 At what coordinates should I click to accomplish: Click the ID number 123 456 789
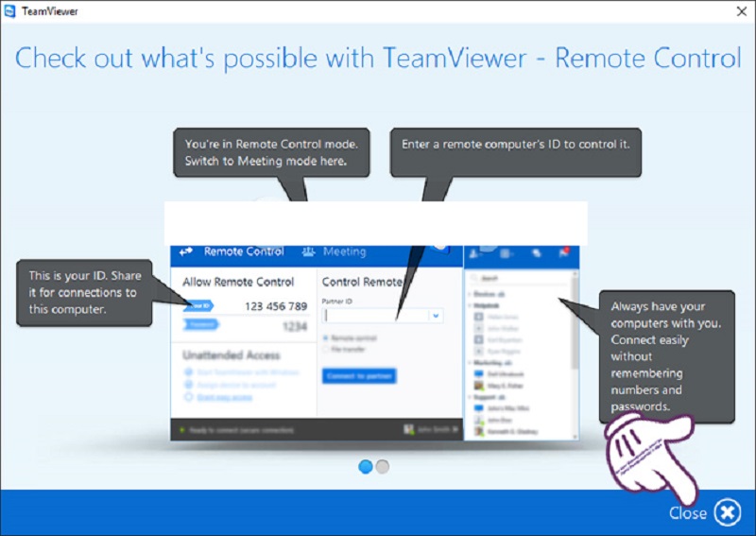276,306
